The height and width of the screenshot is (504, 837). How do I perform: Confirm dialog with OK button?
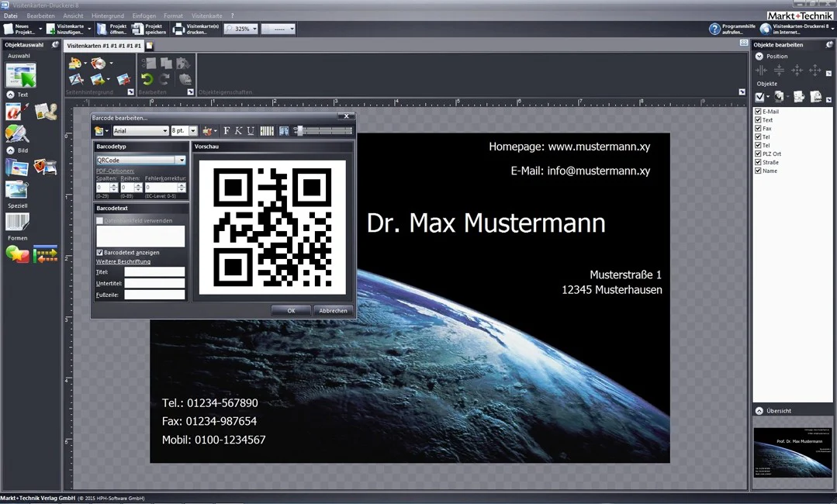coord(291,310)
